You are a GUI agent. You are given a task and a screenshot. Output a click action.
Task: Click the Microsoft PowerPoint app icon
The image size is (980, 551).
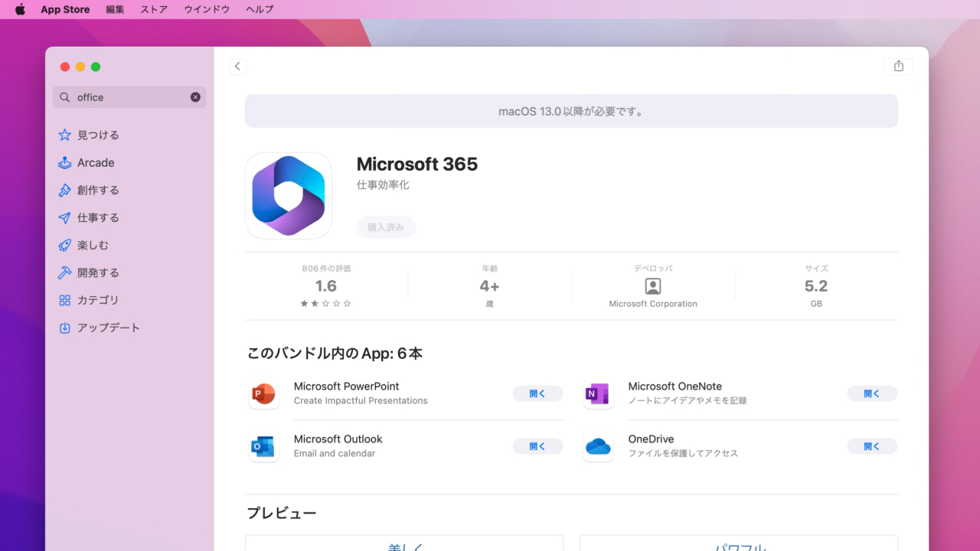pos(263,393)
